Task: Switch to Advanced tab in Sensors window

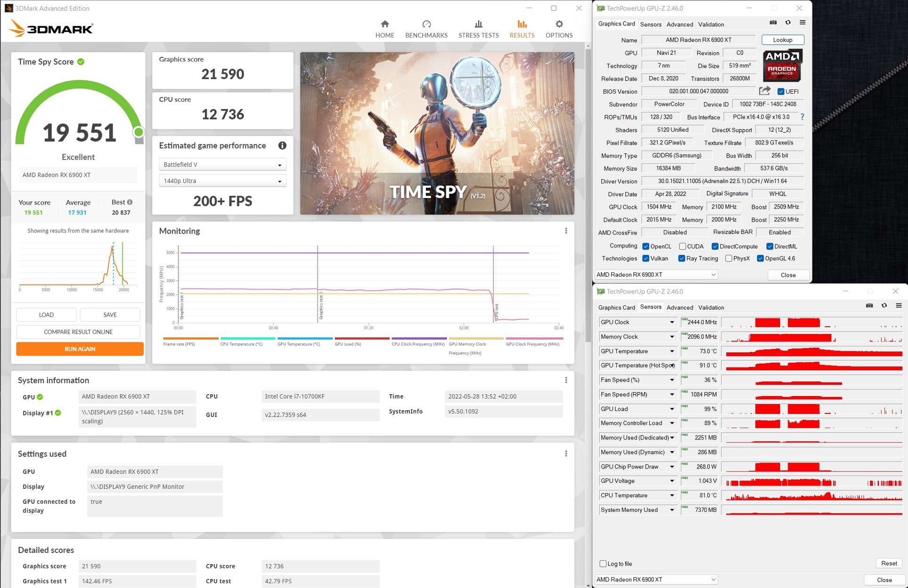Action: coord(680,308)
